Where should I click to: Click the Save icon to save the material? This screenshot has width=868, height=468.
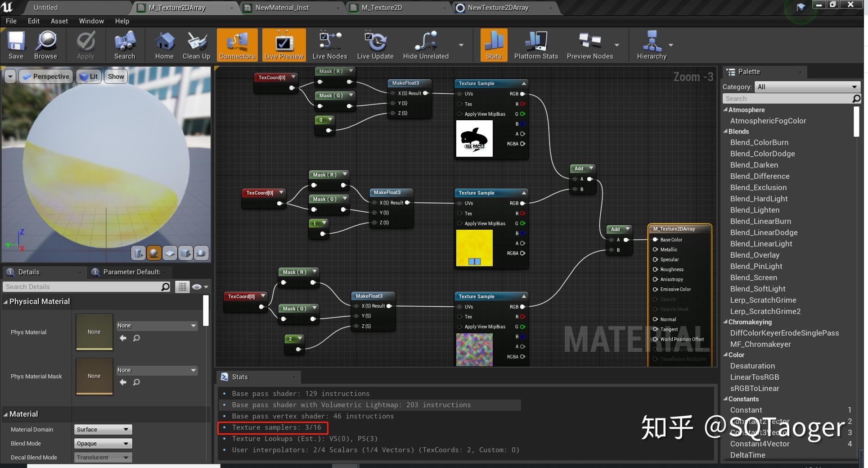(x=16, y=45)
